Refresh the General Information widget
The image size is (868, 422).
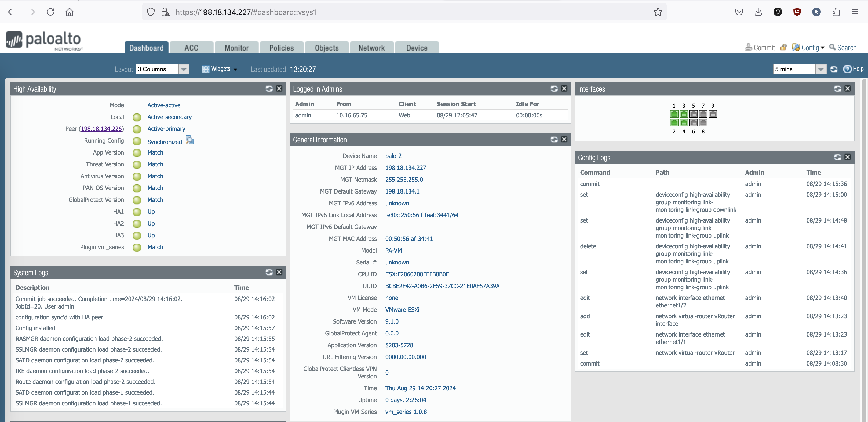554,139
